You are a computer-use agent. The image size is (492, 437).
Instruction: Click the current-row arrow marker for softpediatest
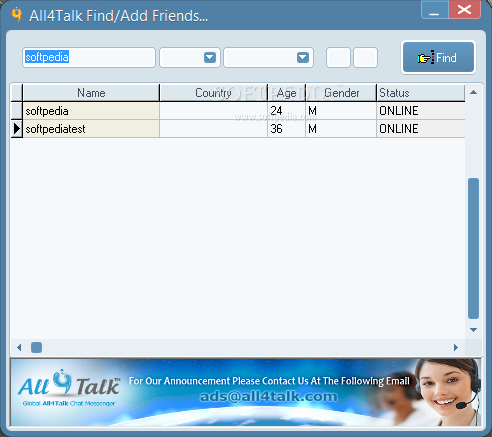(x=17, y=129)
